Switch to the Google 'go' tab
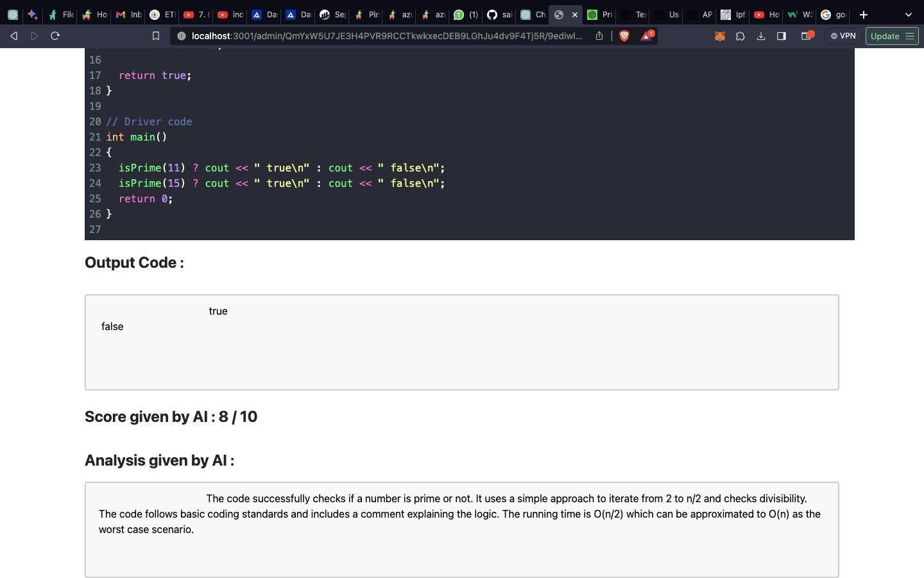Image resolution: width=924 pixels, height=578 pixels. click(834, 14)
